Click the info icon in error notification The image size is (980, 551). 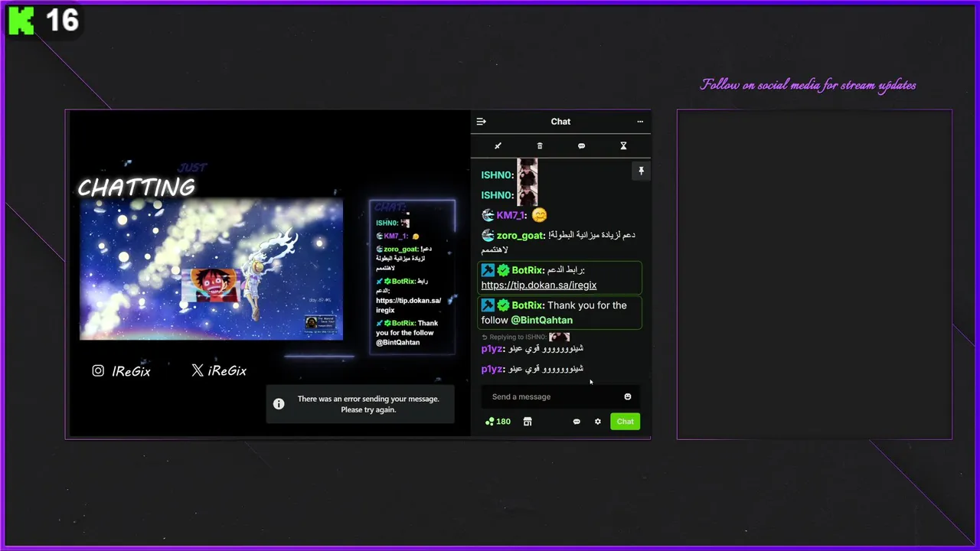[279, 404]
